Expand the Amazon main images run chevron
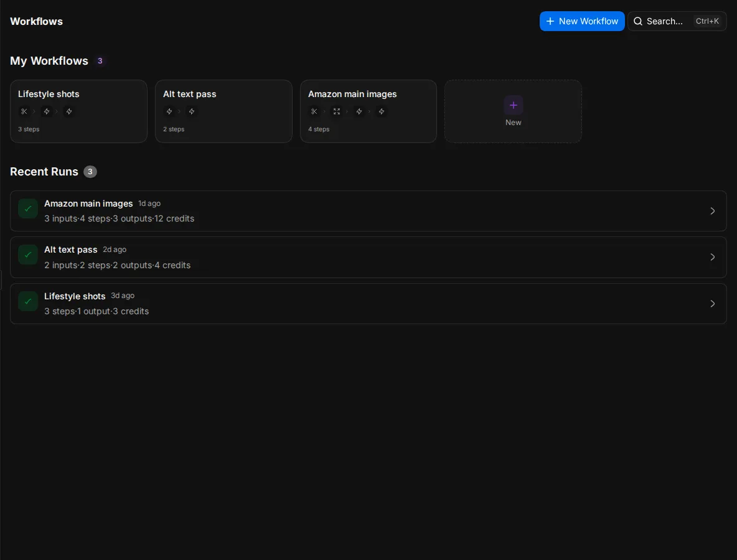Screen dimensions: 737x560 713,211
